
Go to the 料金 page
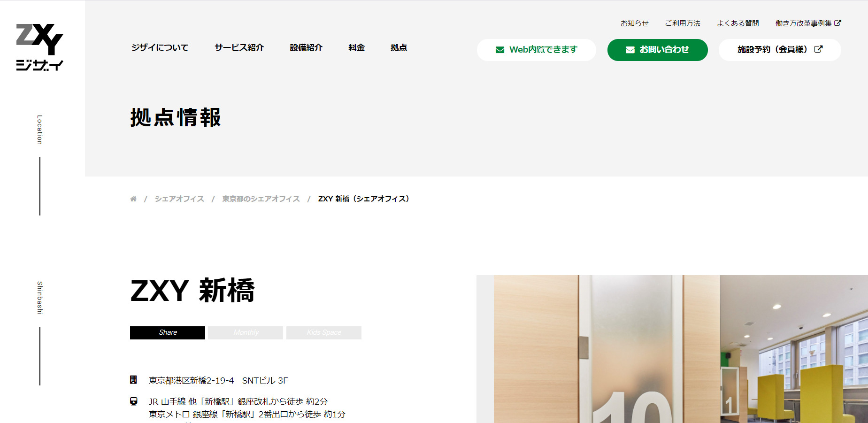(356, 47)
